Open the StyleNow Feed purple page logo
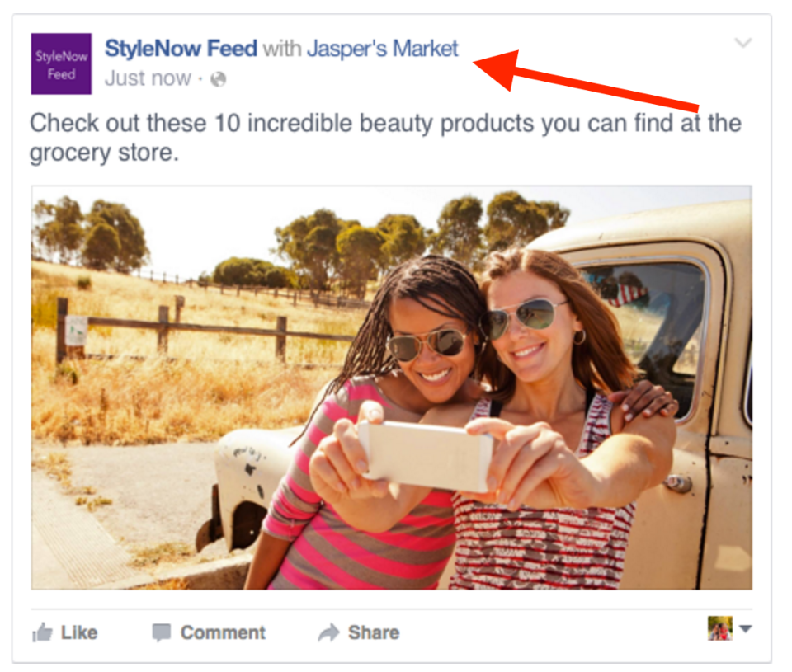 (x=61, y=63)
